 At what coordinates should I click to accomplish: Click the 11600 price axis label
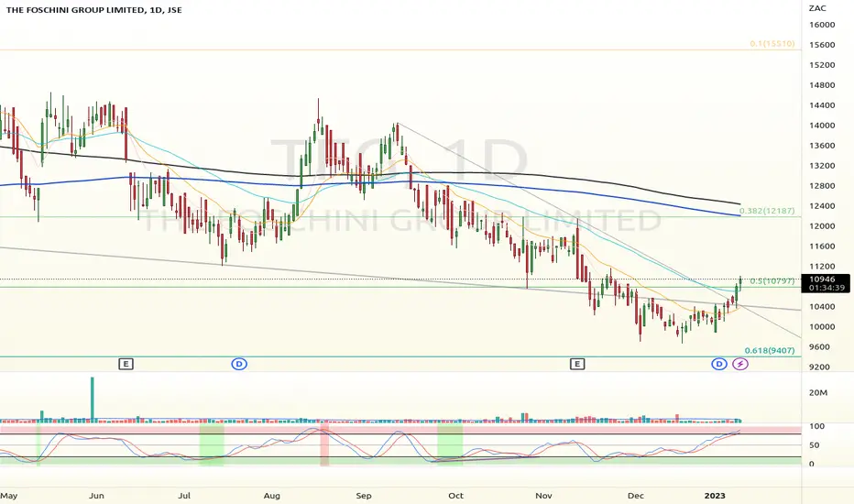[822, 247]
